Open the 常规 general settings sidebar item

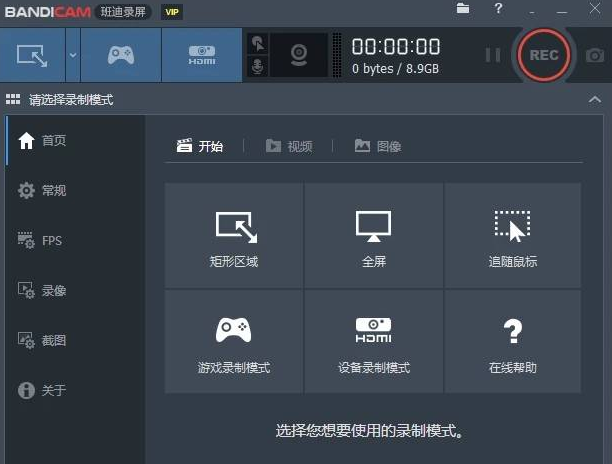tap(75, 190)
